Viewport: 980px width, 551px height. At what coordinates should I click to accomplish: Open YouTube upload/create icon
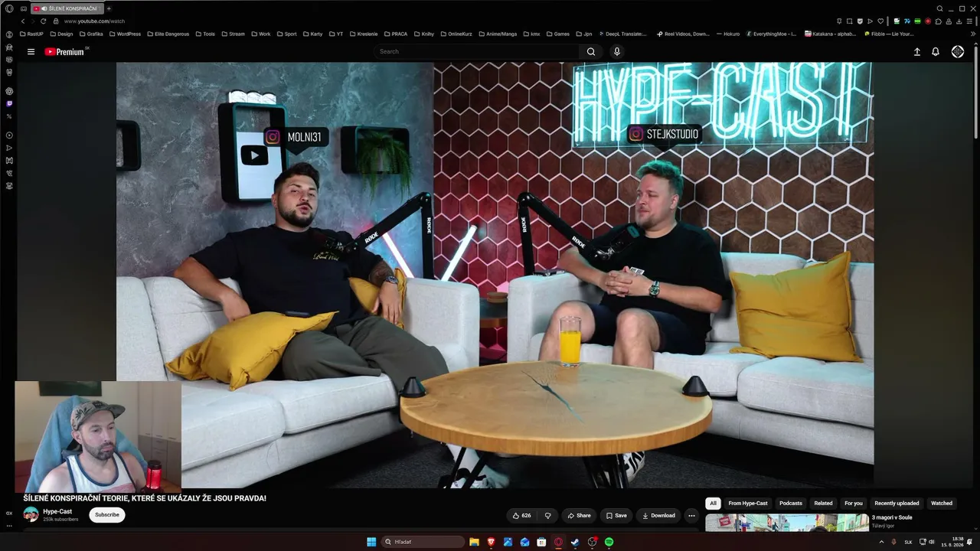pos(917,52)
